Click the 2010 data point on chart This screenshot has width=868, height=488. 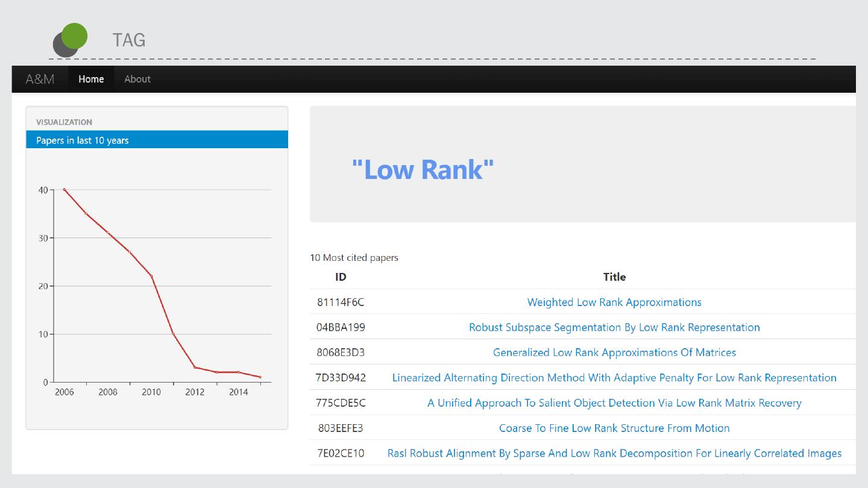(x=151, y=277)
